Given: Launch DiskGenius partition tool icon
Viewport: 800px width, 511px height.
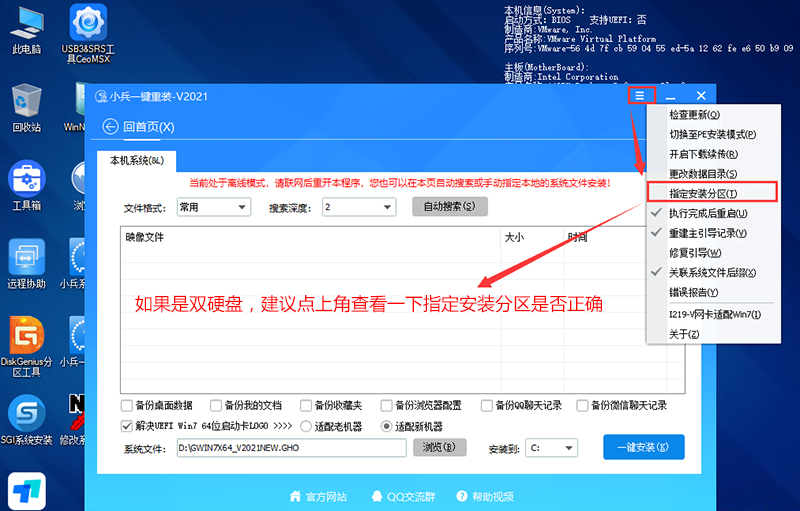Looking at the screenshot, I should click(27, 347).
